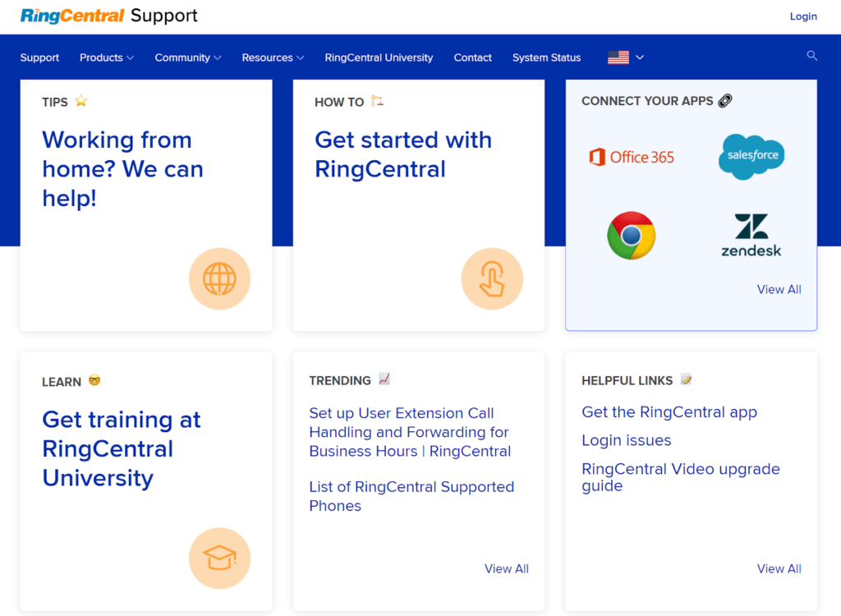Open the System Status menu item
Viewport: 841px width, 616px height.
546,57
